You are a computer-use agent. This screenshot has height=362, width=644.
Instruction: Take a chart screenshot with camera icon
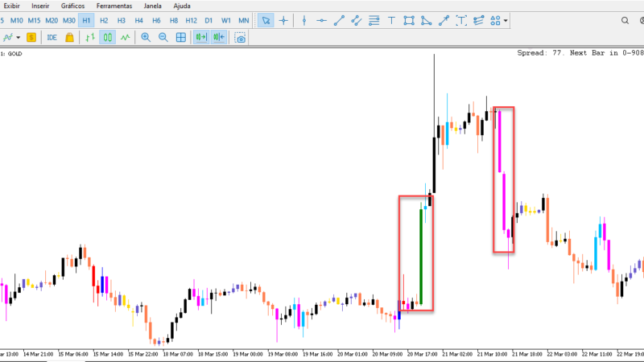coord(240,38)
